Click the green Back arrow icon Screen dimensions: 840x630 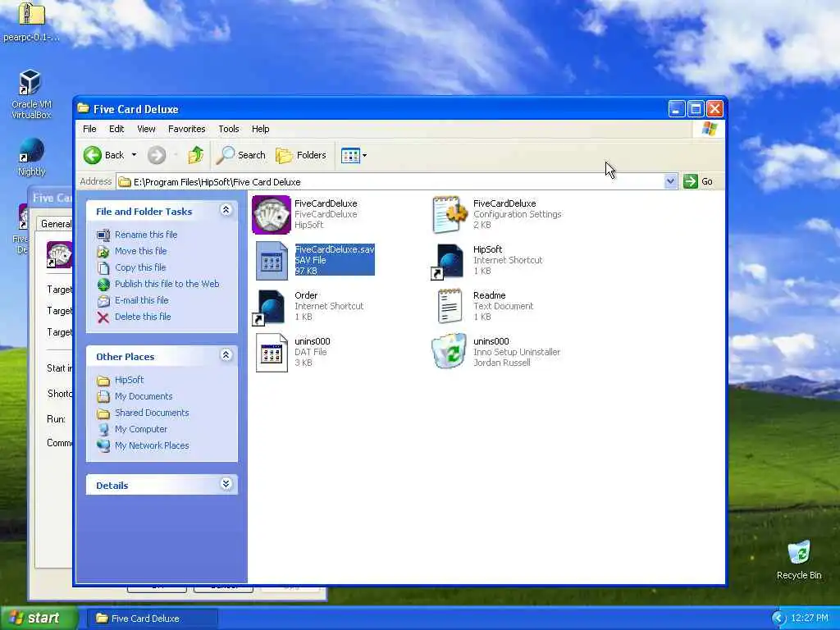(x=92, y=155)
